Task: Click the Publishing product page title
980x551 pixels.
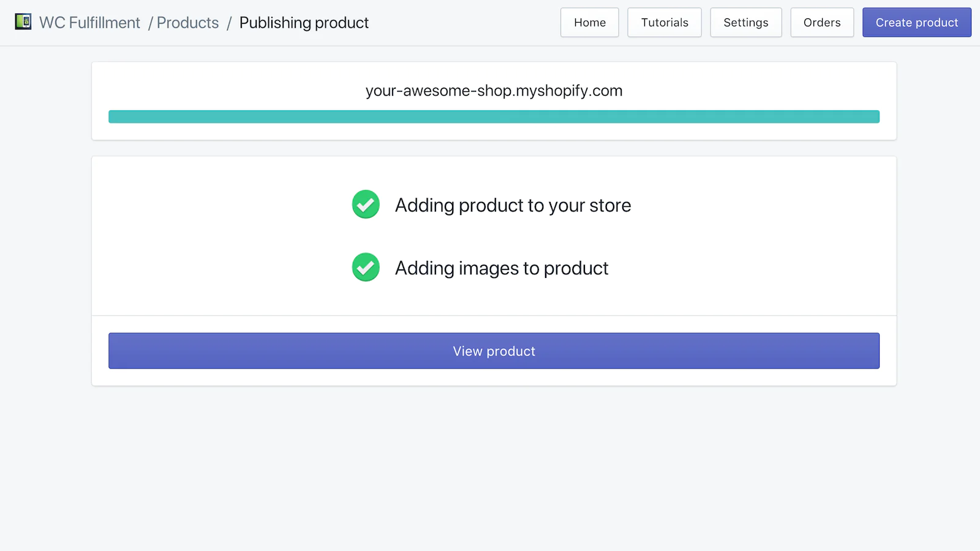Action: [x=304, y=23]
